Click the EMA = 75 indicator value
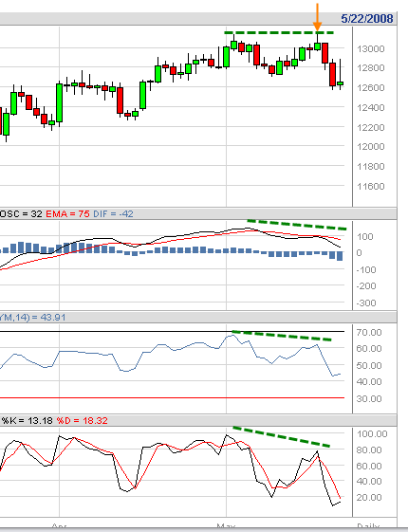This screenshot has height=532, width=408. [67, 214]
